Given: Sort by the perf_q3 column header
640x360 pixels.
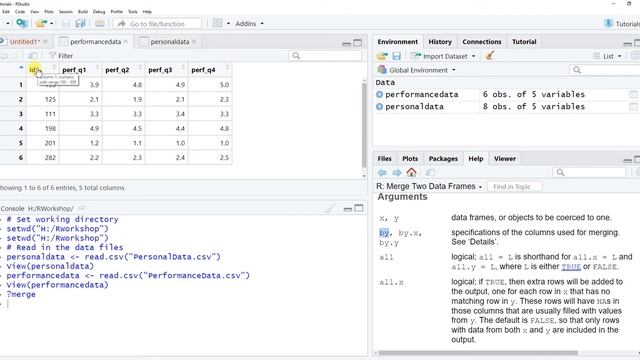Looking at the screenshot, I should coord(167,70).
